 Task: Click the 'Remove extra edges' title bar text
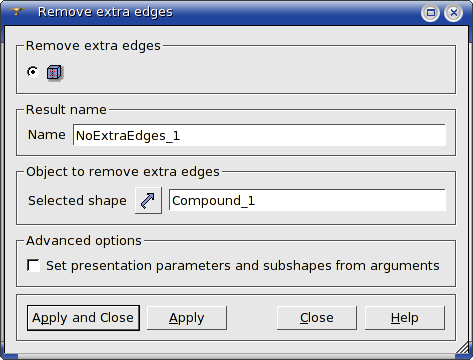[x=105, y=12]
